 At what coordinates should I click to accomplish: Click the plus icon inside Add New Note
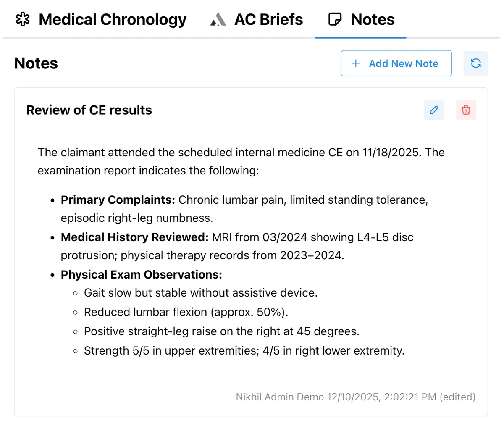coord(356,63)
